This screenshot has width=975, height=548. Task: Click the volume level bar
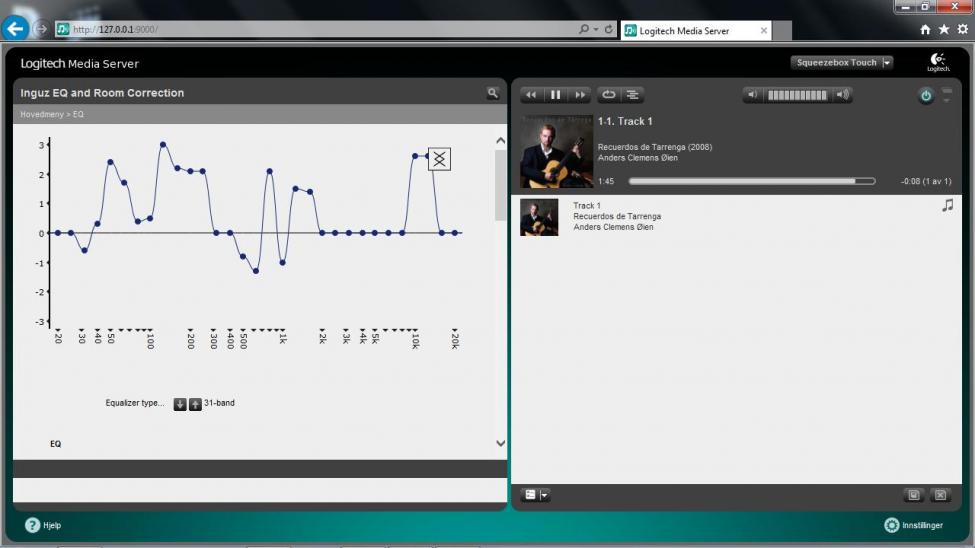point(797,95)
